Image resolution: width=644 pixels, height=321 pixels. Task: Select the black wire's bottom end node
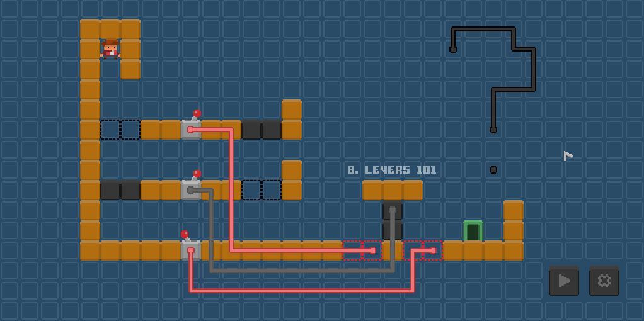(x=493, y=130)
